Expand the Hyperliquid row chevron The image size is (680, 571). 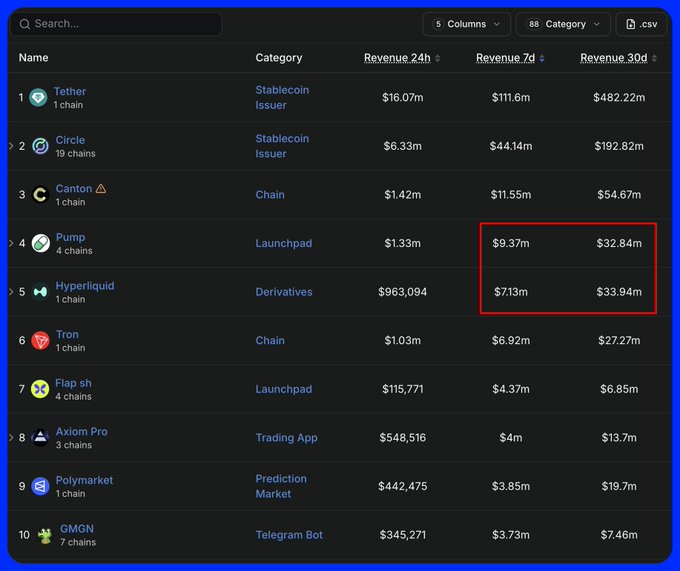(x=11, y=292)
